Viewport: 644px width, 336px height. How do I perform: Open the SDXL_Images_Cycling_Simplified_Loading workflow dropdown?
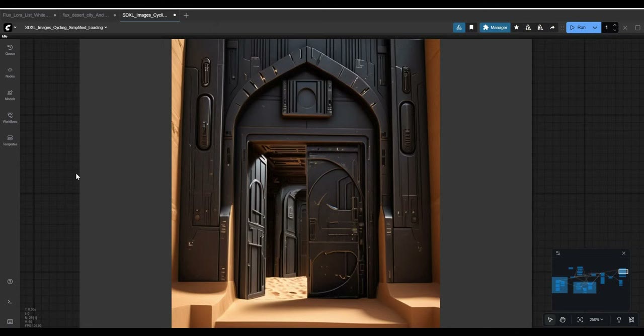(66, 28)
